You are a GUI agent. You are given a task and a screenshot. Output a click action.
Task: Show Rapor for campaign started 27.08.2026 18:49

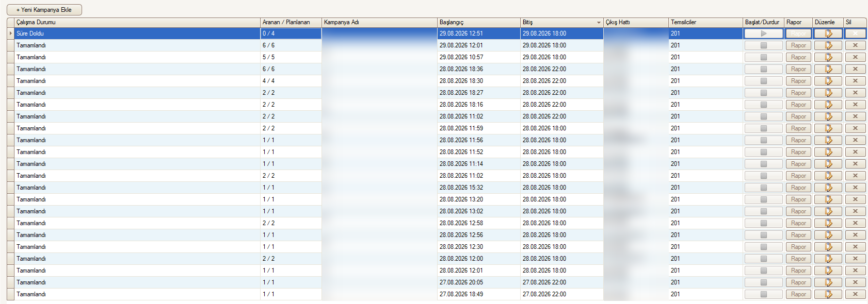798,294
